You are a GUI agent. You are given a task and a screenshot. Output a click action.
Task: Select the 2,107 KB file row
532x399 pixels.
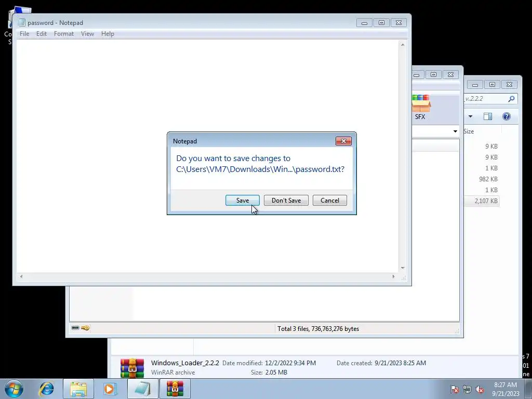(x=482, y=201)
